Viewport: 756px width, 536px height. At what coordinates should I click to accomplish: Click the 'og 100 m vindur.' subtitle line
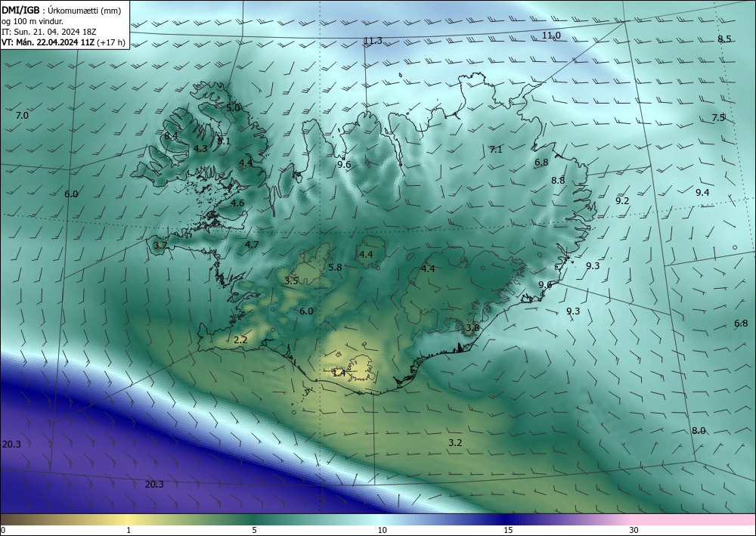click(x=33, y=21)
